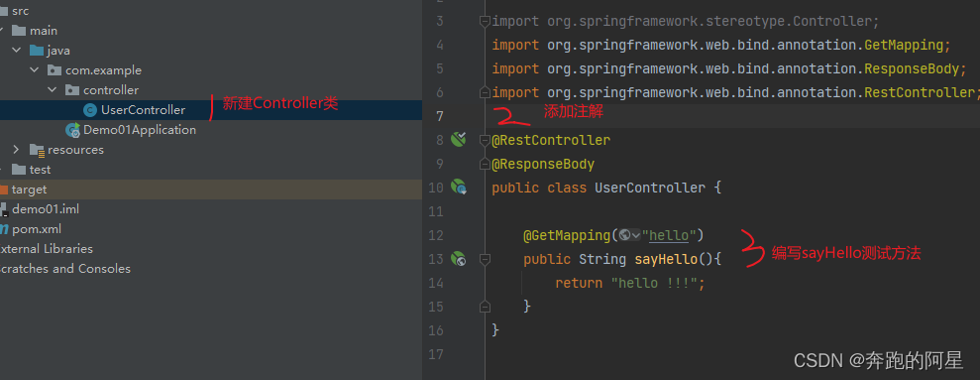Click the controller package icon
The width and height of the screenshot is (980, 380).
(72, 90)
